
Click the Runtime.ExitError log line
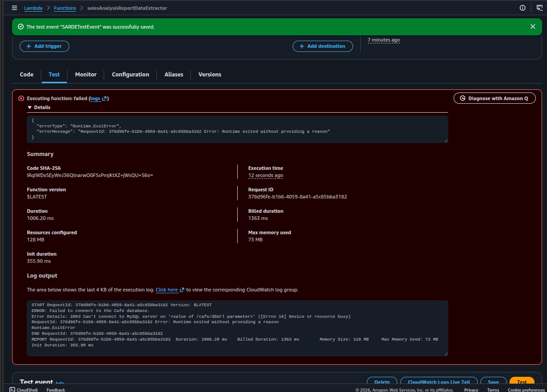[x=53, y=328]
